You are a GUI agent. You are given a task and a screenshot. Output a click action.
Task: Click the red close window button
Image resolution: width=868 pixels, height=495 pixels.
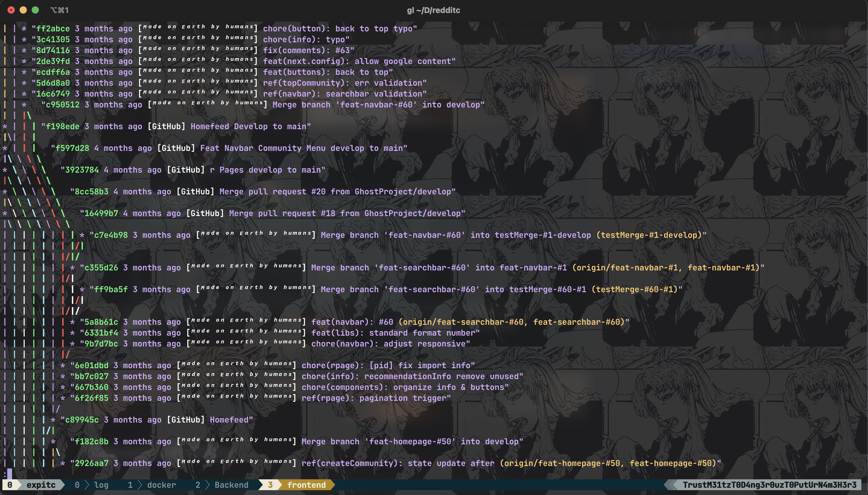[11, 10]
